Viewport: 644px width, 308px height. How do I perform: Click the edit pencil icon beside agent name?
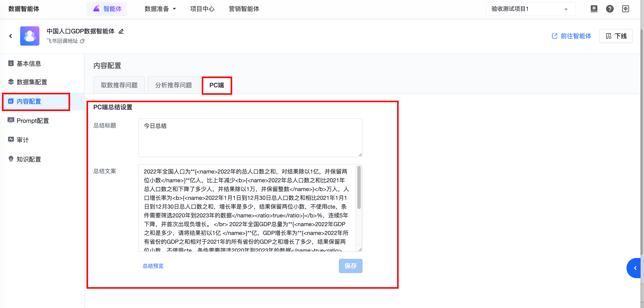(121, 31)
